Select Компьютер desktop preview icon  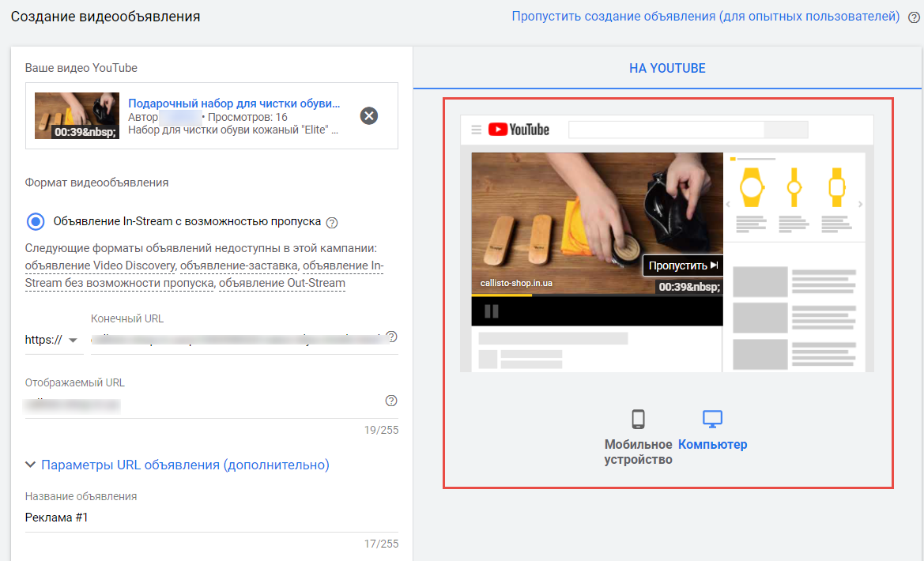[712, 420]
